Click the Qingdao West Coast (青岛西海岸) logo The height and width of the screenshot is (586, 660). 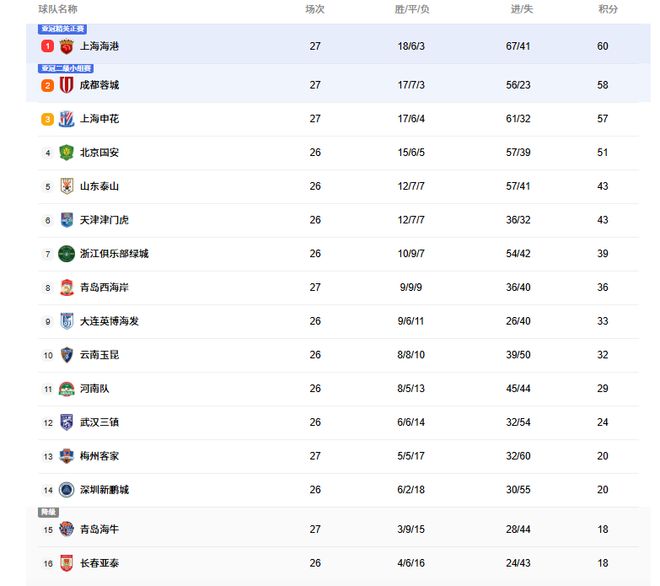[x=66, y=288]
